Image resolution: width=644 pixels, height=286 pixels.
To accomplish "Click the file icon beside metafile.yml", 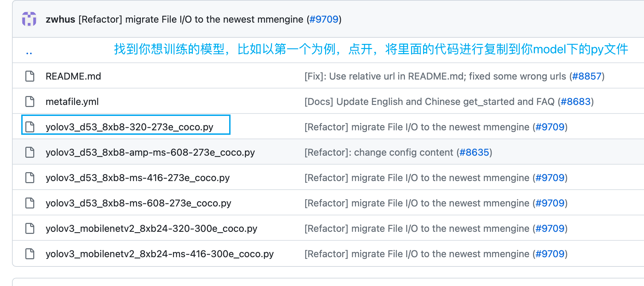I will (x=30, y=101).
